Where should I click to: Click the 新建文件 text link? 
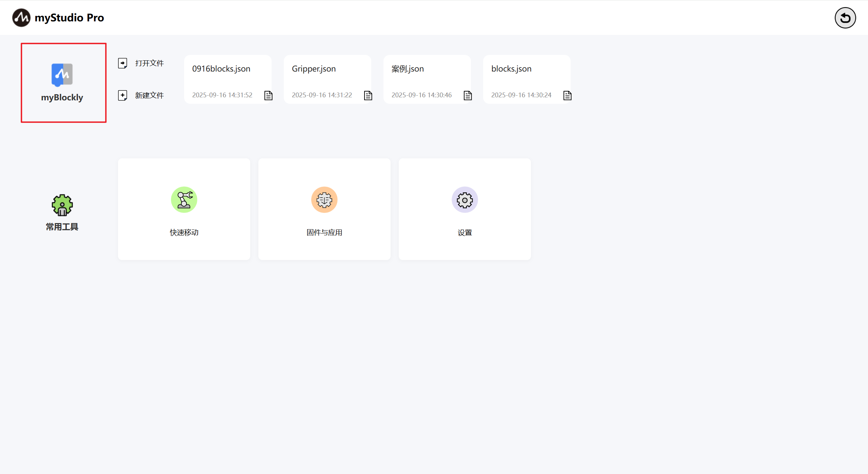(149, 95)
